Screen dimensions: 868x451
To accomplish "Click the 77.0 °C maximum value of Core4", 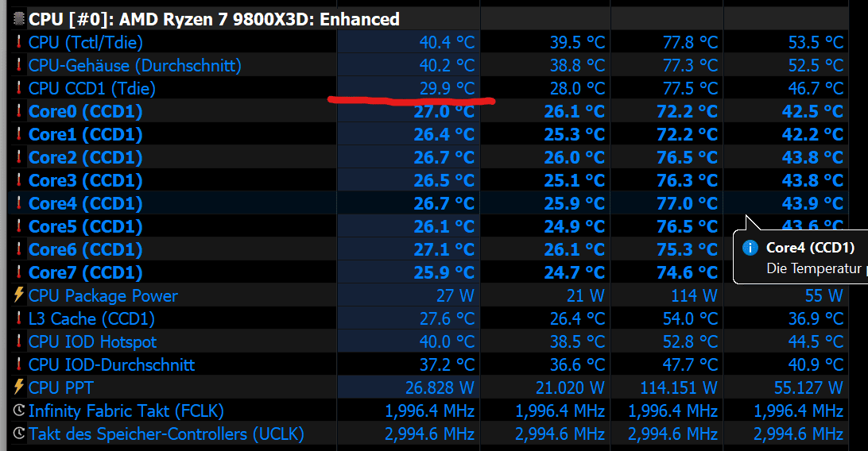I will [687, 203].
